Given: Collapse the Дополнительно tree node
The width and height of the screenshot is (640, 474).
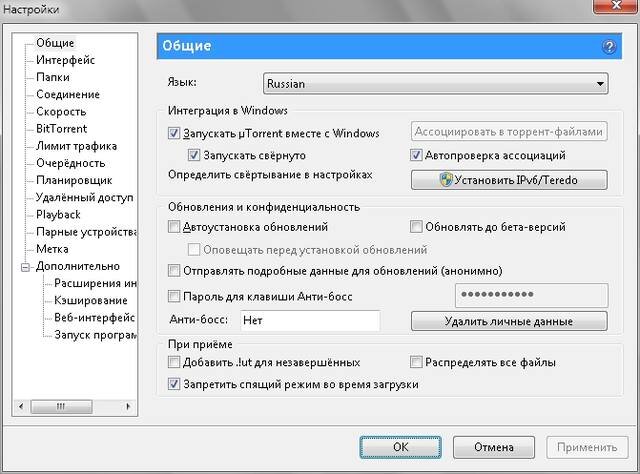Looking at the screenshot, I should pos(25,267).
